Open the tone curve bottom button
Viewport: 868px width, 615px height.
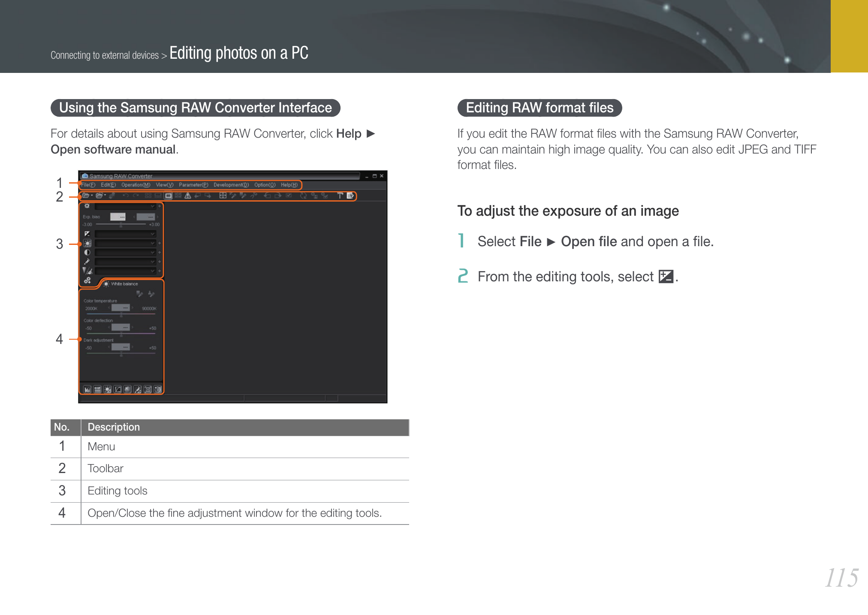click(118, 389)
